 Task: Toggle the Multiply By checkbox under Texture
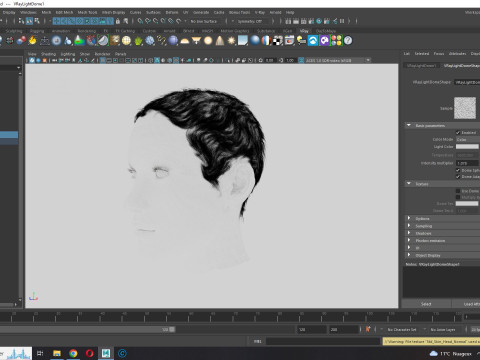[458, 197]
